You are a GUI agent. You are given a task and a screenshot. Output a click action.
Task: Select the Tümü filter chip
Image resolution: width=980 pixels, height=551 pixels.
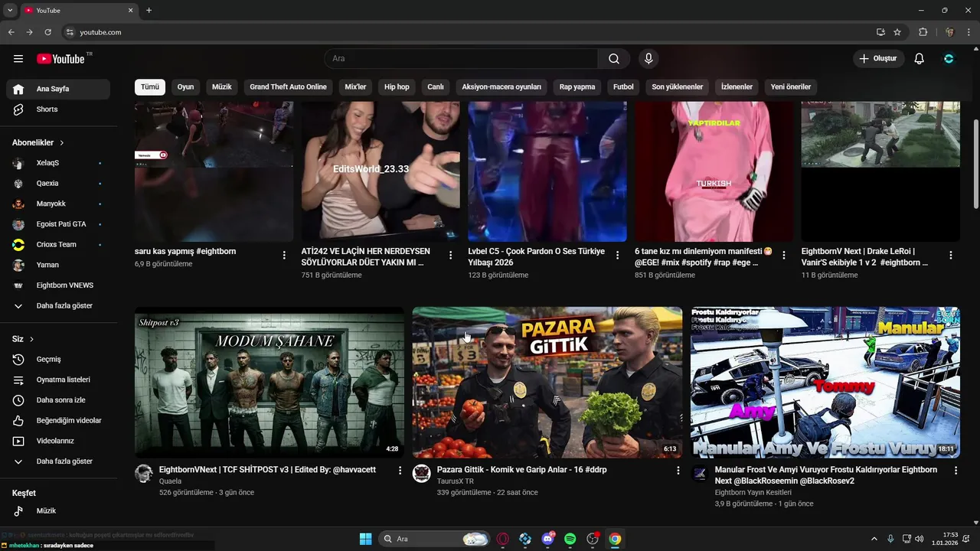tap(150, 87)
